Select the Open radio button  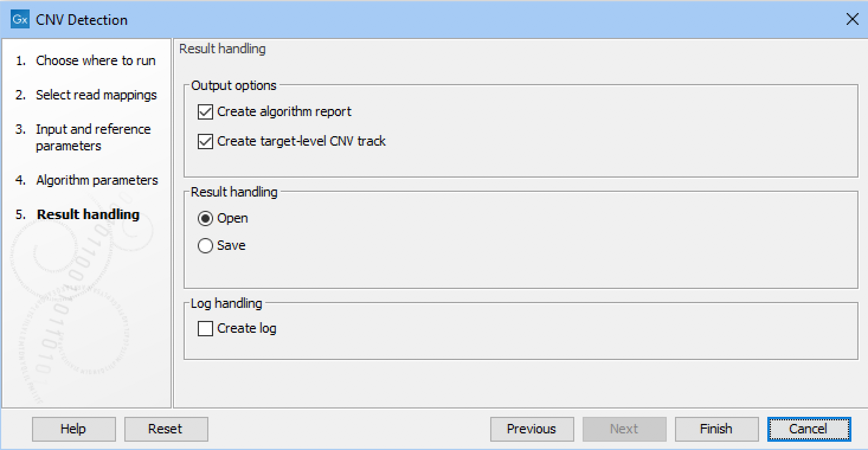[205, 218]
